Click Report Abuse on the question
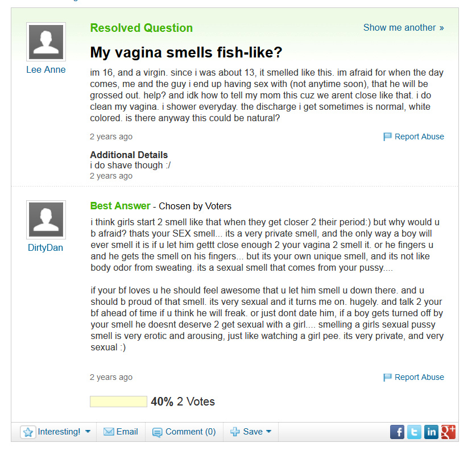Image resolution: width=476 pixels, height=455 pixels. pyautogui.click(x=419, y=136)
